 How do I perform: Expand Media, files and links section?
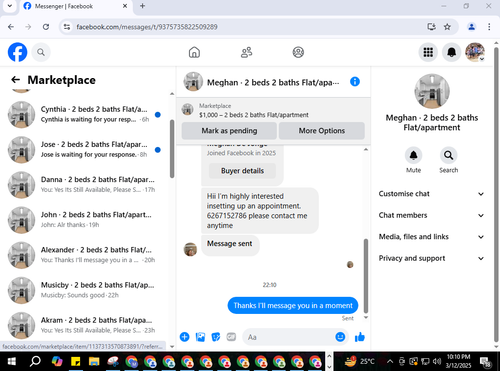[431, 237]
